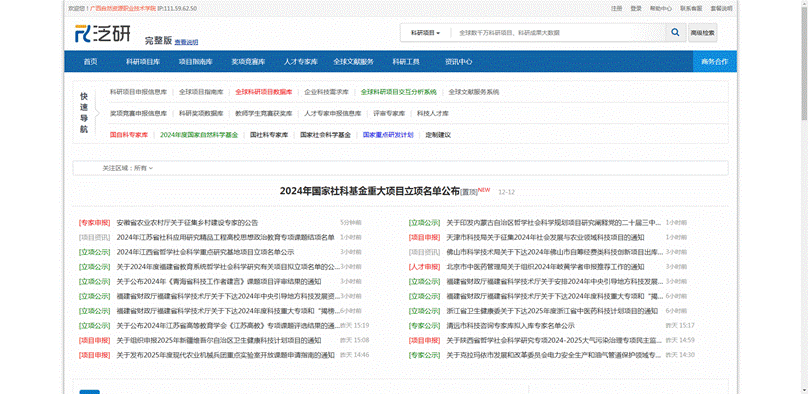Open 北京市中医药管理局关于组织2024年岐黄学者 item
This screenshot has height=394, width=808.
coord(545,267)
